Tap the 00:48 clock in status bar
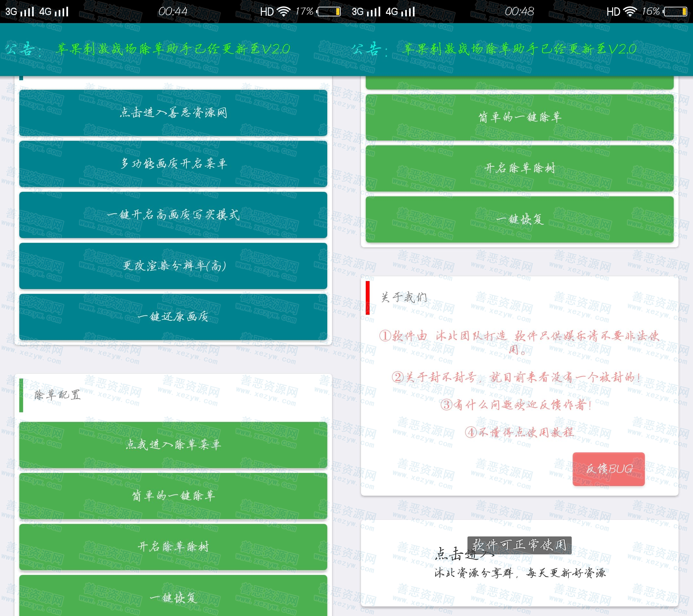 tap(519, 12)
